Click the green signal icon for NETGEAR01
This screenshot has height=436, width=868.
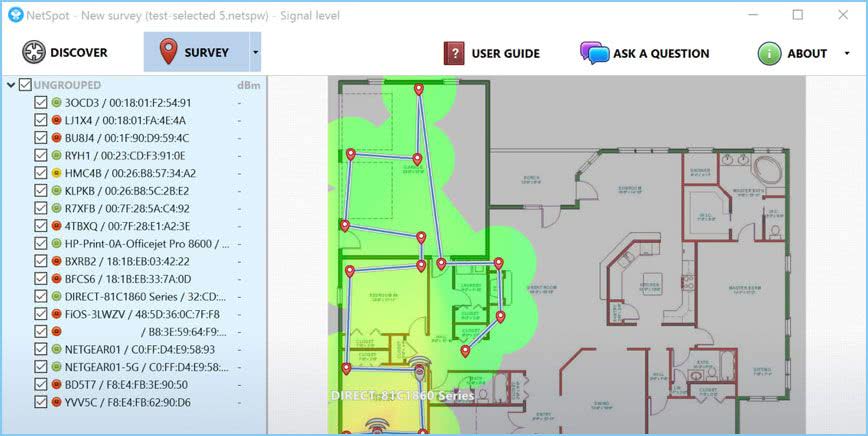click(57, 350)
